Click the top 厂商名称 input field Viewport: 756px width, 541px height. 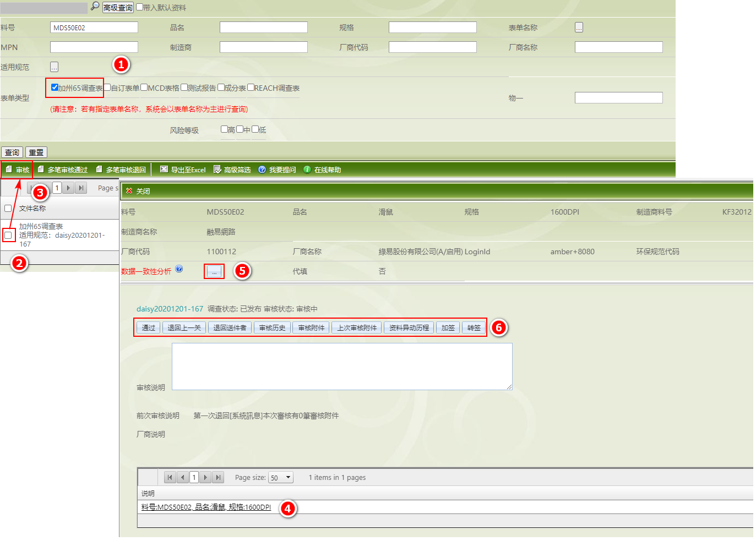[x=619, y=47]
